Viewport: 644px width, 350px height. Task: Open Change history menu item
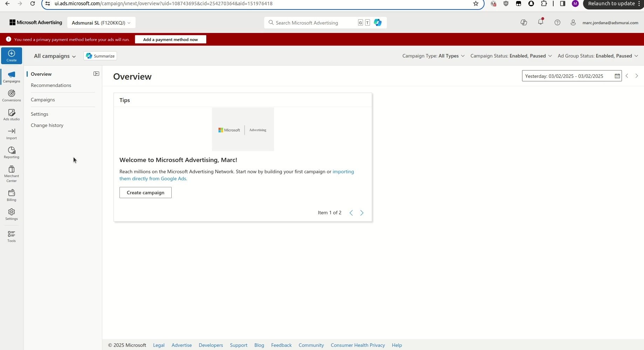coord(47,125)
